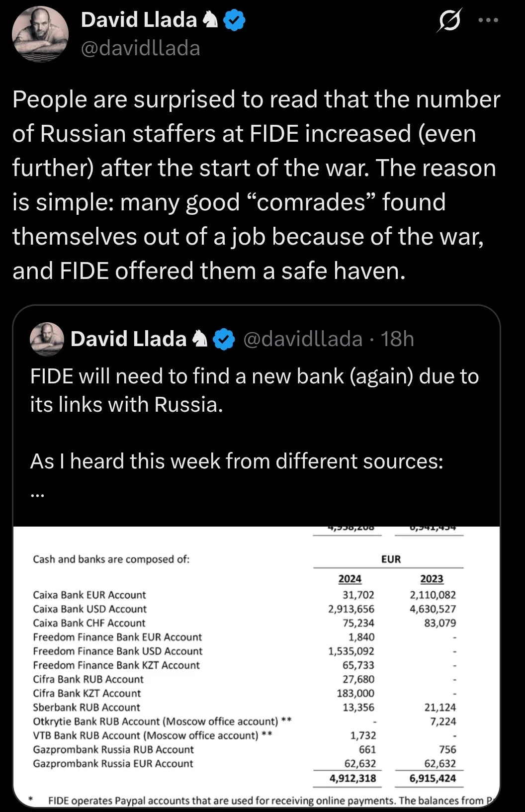Image resolution: width=525 pixels, height=812 pixels.
Task: Click verified badge in the quoted tweet
Action: [224, 339]
